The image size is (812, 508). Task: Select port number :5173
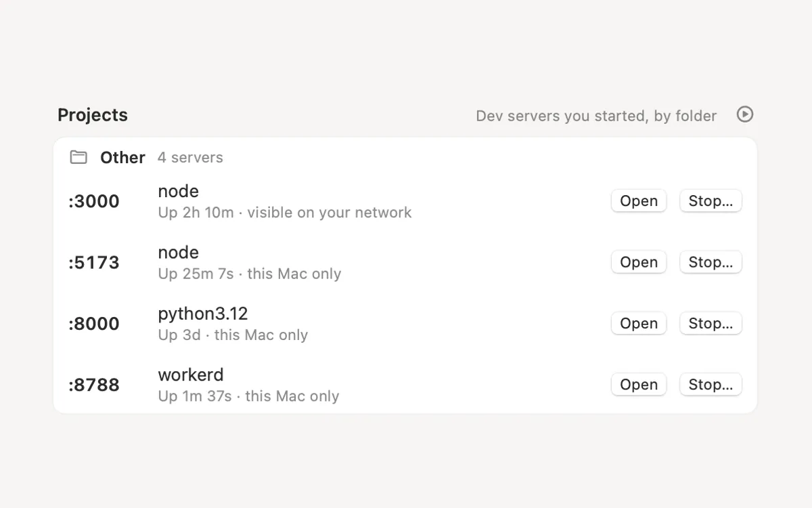94,262
